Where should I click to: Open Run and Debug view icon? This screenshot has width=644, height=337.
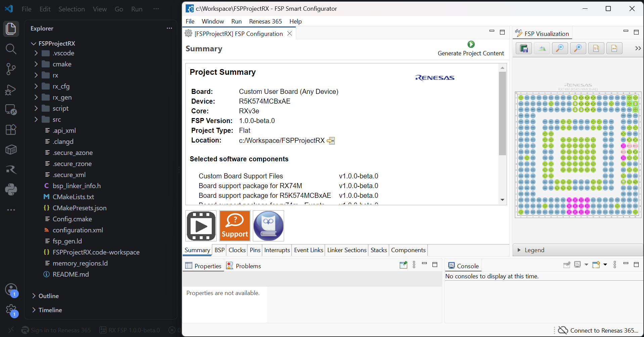tap(11, 90)
